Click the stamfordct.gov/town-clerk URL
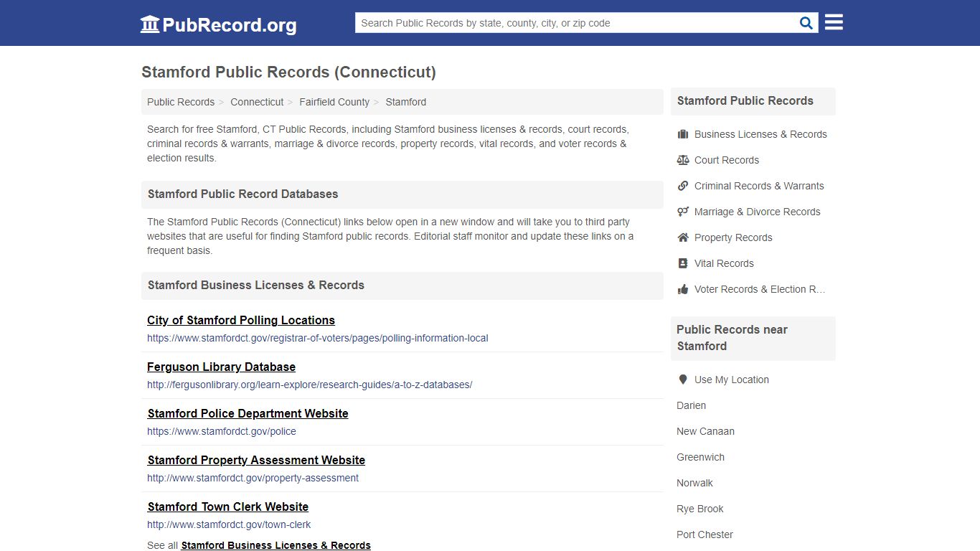 tap(229, 524)
